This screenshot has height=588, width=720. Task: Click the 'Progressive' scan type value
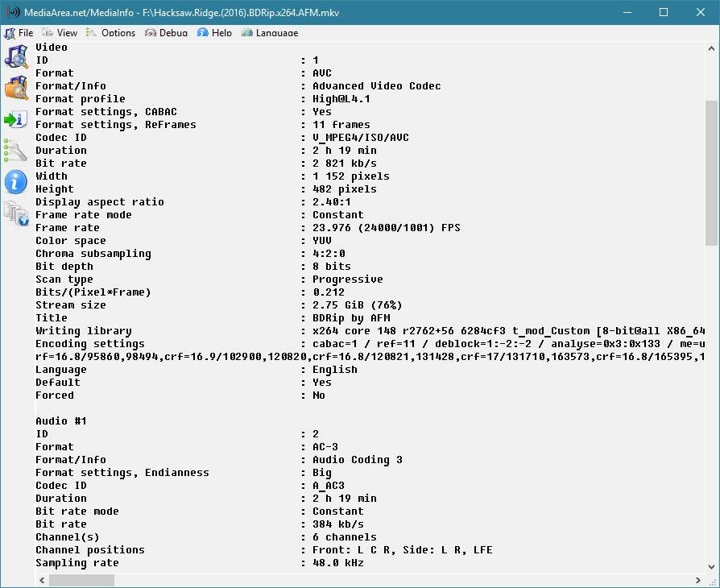348,280
